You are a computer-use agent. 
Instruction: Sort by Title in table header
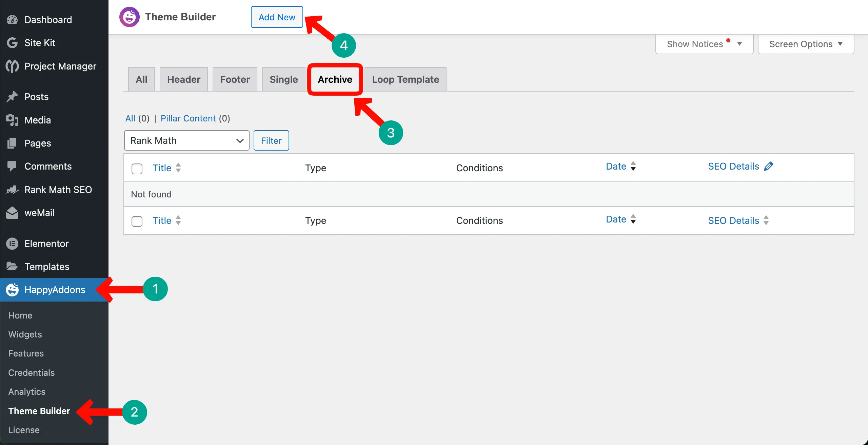point(162,168)
